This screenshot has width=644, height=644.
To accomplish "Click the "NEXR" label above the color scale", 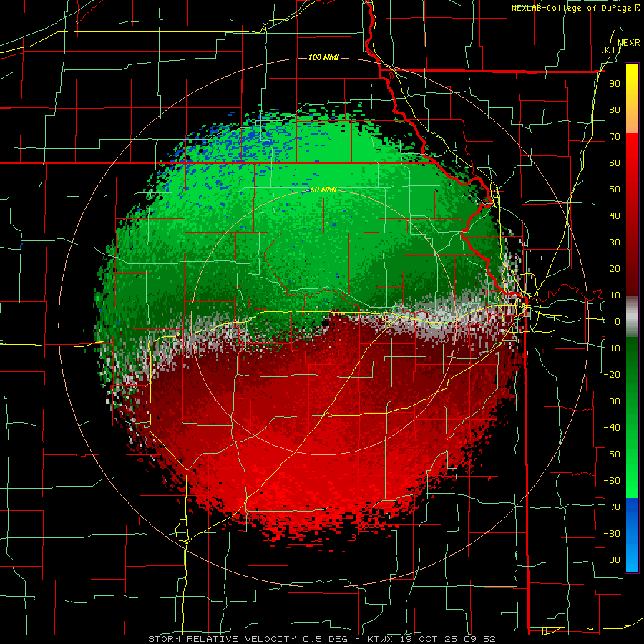I will click(x=629, y=43).
